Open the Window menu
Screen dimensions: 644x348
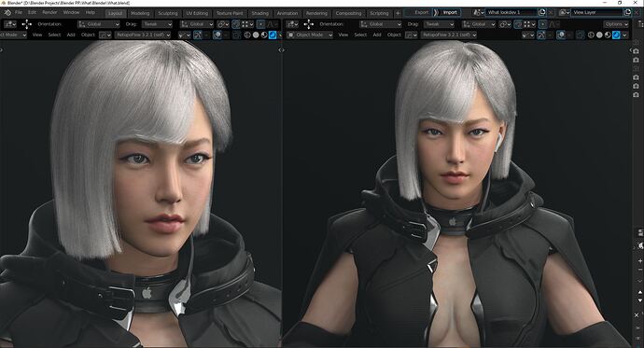[x=71, y=13]
